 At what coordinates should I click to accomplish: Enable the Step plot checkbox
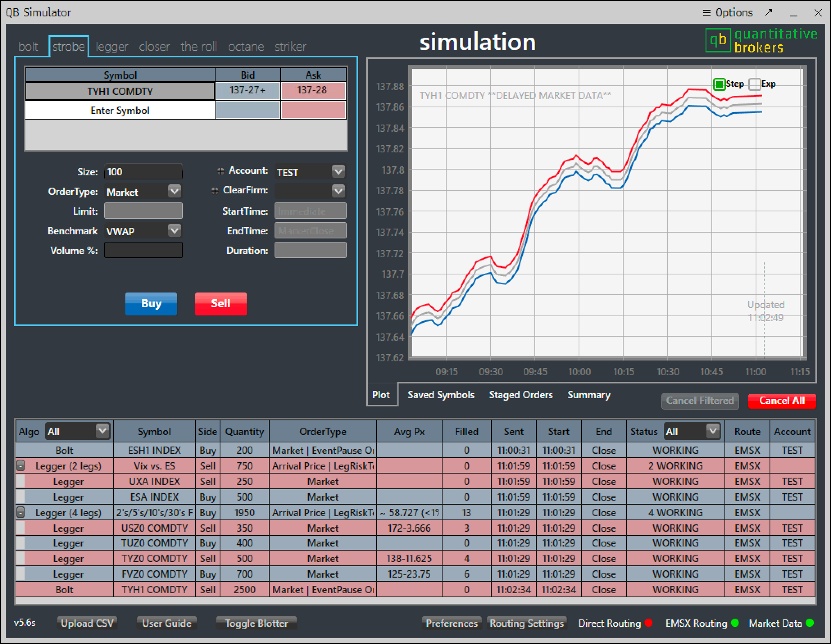[719, 84]
